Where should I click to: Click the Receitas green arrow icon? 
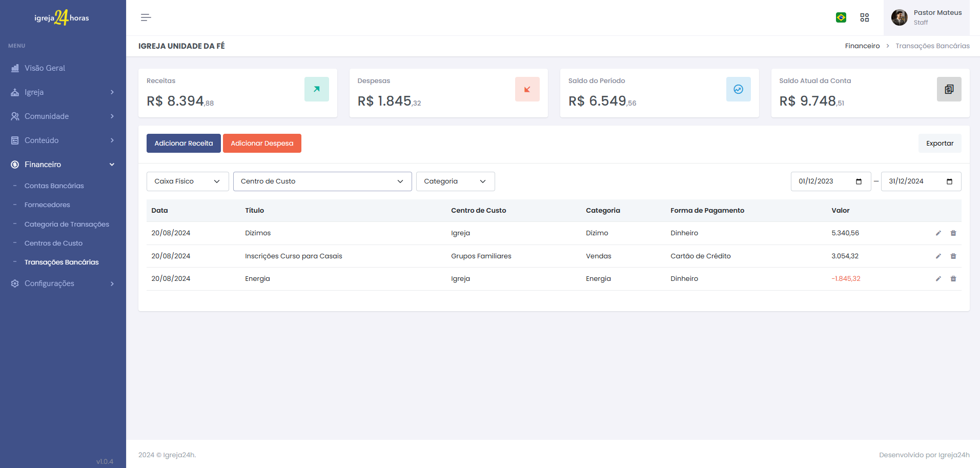pos(316,89)
